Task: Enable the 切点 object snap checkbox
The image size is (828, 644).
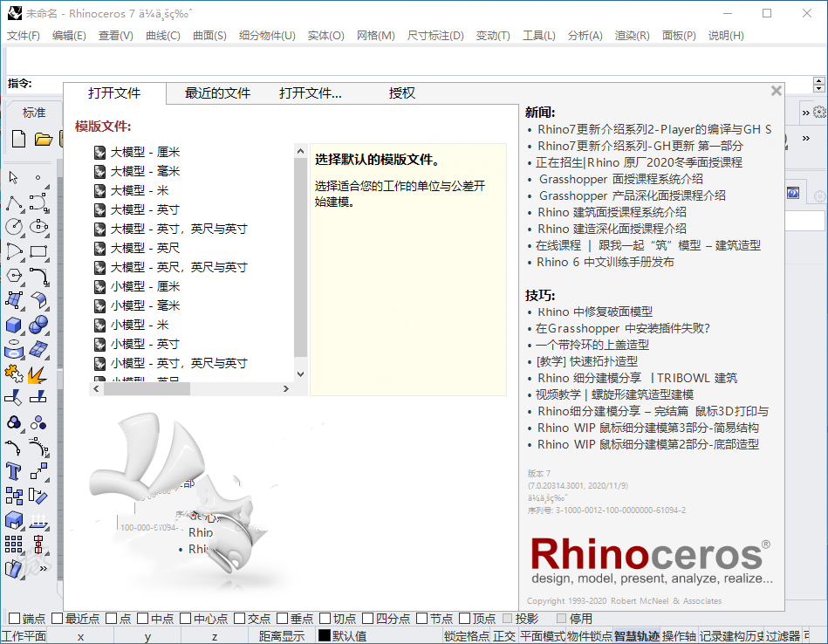Action: [x=325, y=619]
